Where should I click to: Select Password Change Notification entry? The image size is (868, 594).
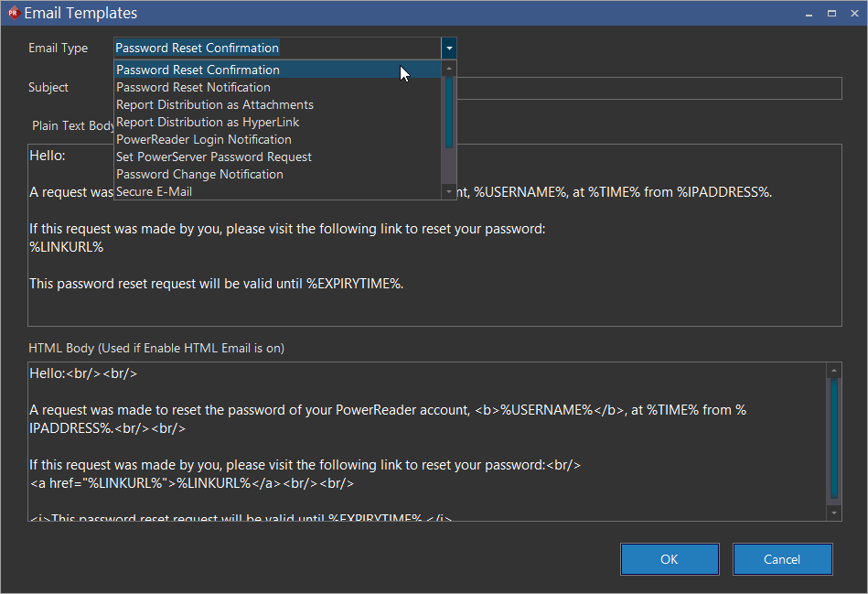(199, 174)
